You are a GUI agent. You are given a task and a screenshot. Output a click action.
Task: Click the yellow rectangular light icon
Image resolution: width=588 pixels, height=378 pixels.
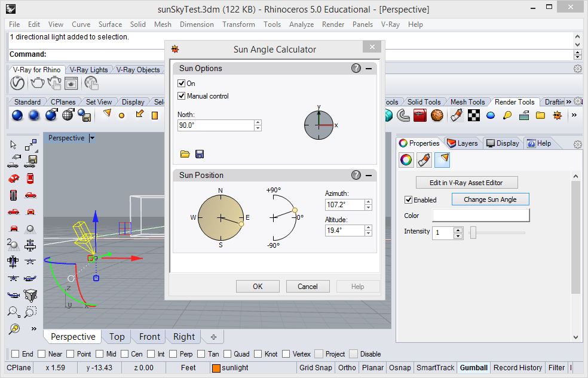point(155,115)
